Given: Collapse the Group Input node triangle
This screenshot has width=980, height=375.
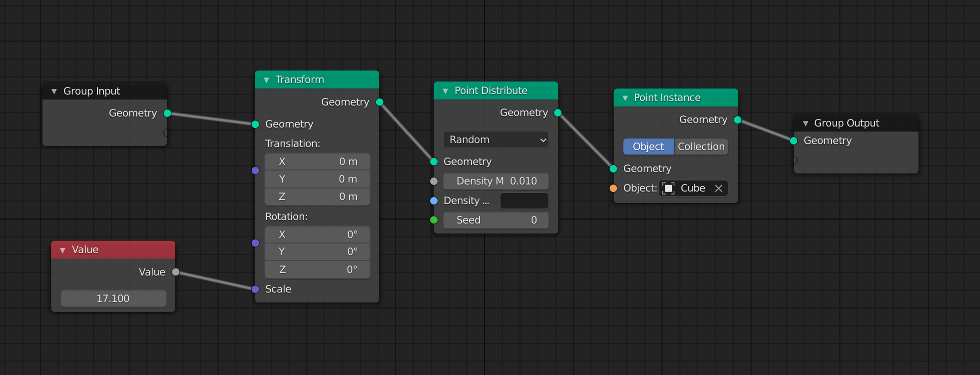Looking at the screenshot, I should coord(54,91).
